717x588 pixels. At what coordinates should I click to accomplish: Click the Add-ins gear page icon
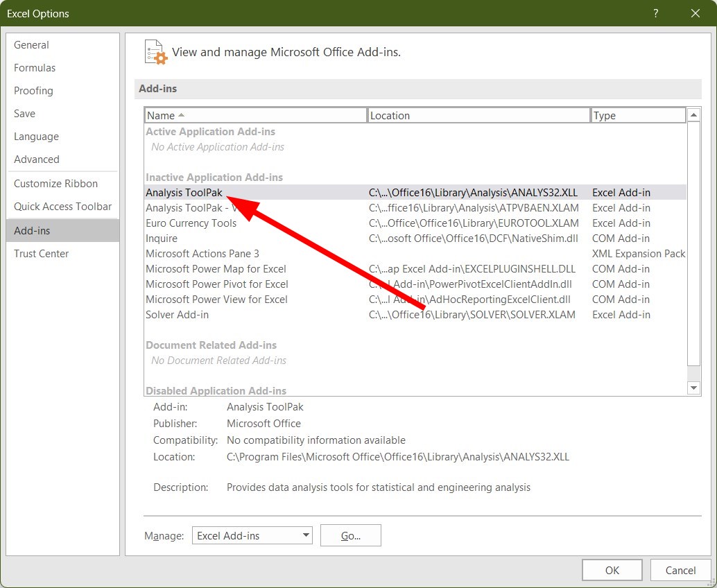155,52
